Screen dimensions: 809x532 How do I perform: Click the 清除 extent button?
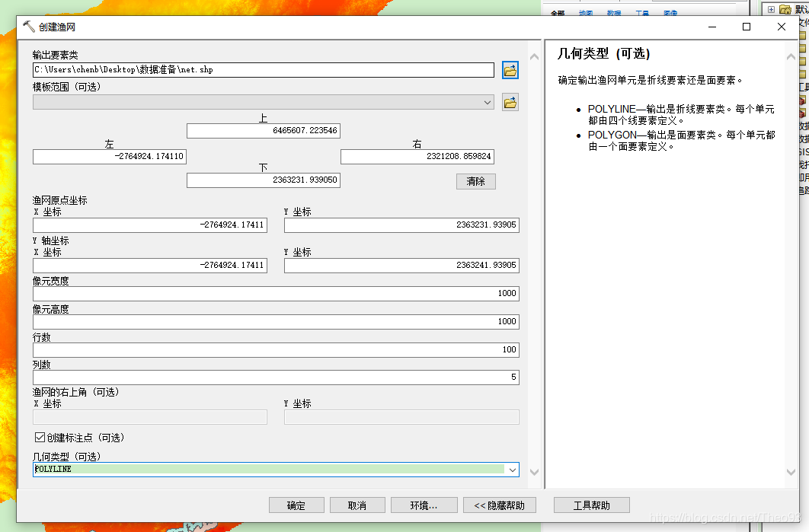(x=475, y=181)
